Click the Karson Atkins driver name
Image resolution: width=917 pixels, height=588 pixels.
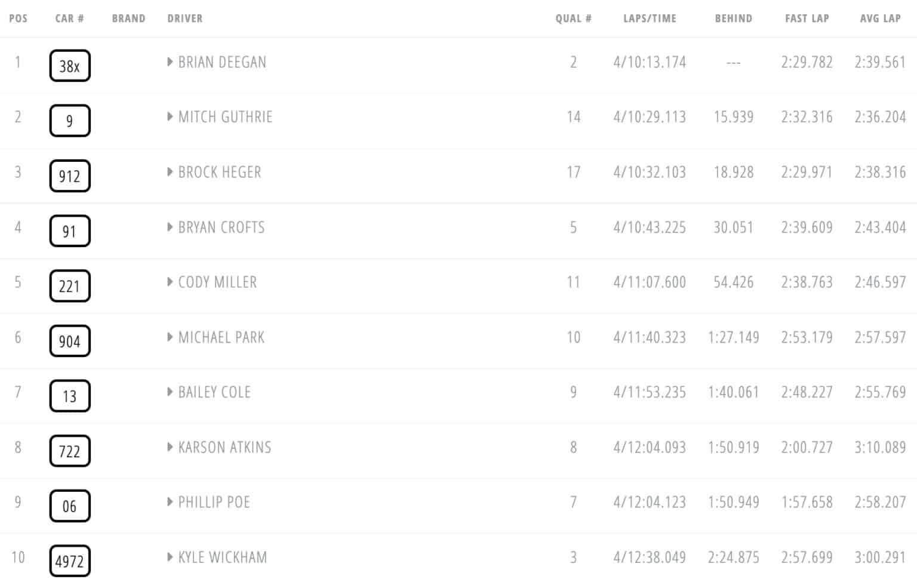tap(224, 447)
